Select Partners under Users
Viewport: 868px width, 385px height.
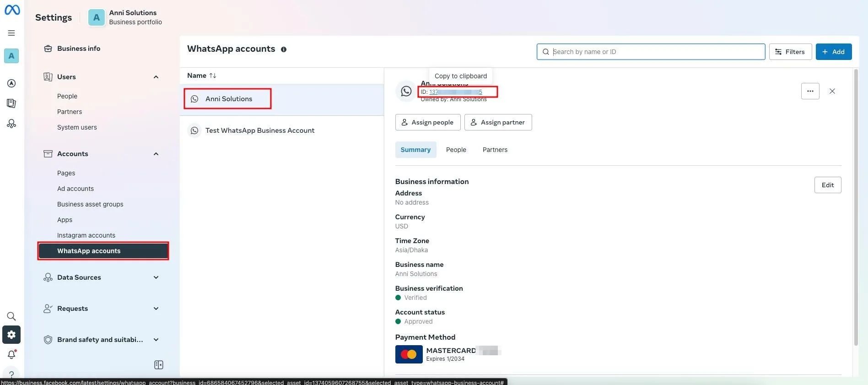point(70,112)
